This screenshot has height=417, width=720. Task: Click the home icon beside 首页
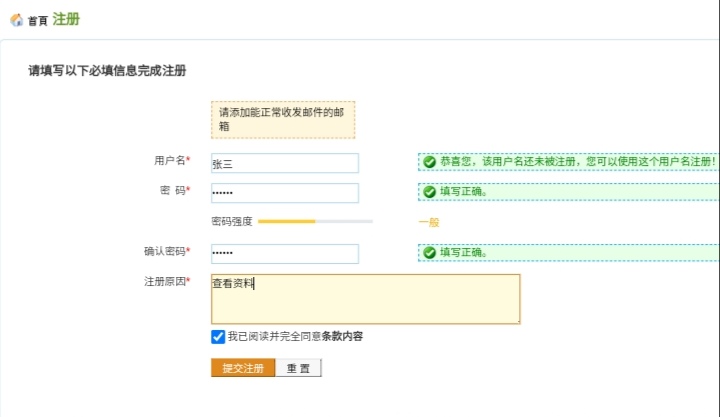coord(16,20)
